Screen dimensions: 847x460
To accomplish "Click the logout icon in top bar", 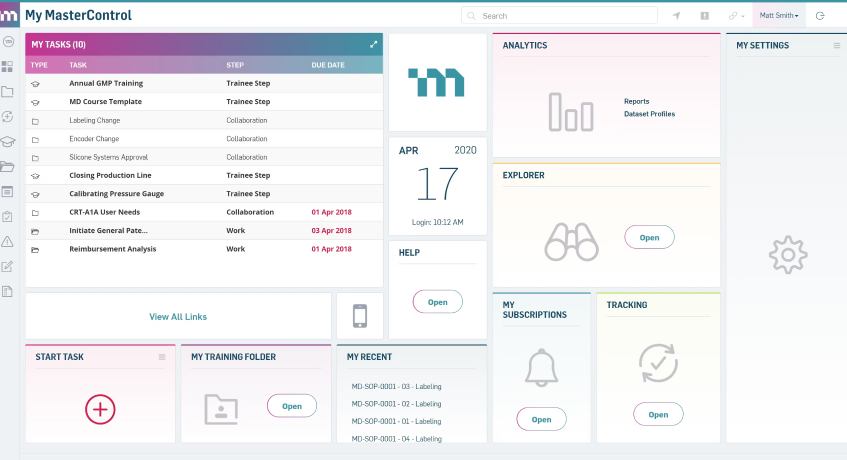I will coord(820,16).
